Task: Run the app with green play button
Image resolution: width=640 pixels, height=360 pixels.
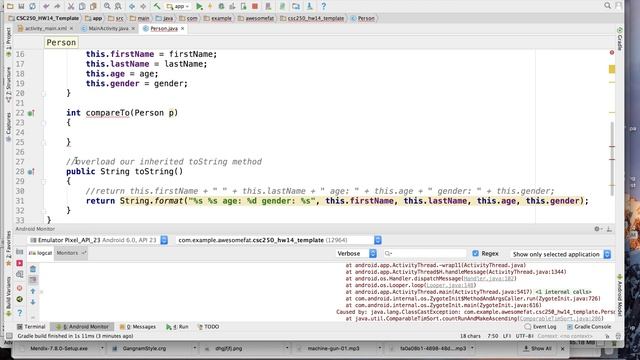Action: point(199,6)
